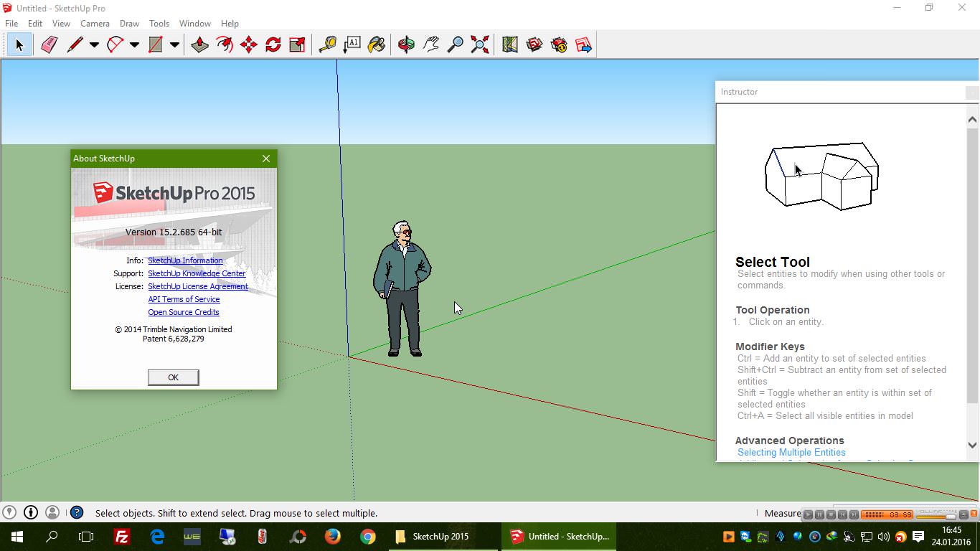Pick the Scale tool
980x551 pixels.
(297, 44)
